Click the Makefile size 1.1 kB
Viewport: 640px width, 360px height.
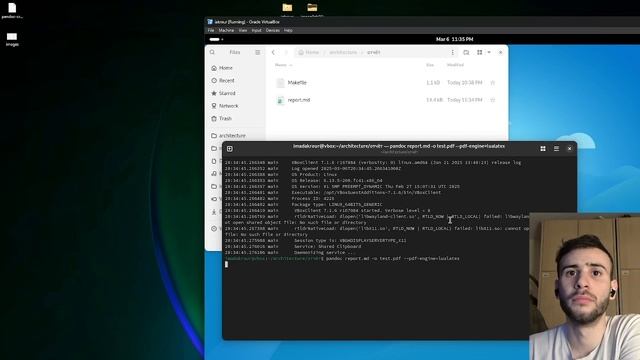(433, 82)
